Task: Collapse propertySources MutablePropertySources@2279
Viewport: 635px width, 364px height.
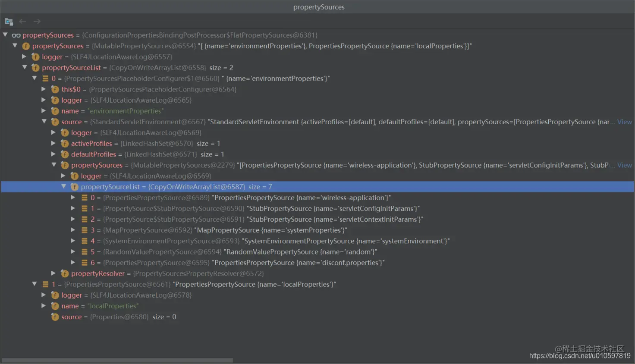Action: coord(54,164)
